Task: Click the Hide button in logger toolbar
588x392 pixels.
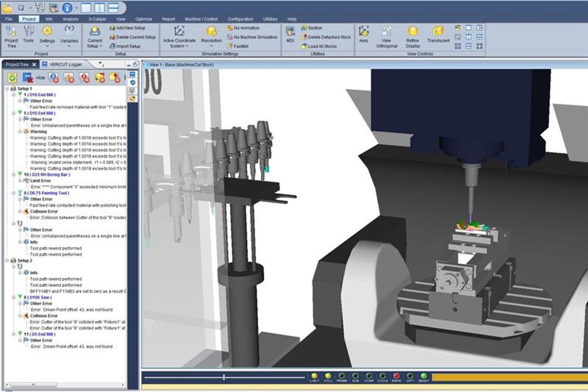Action: click(x=40, y=77)
